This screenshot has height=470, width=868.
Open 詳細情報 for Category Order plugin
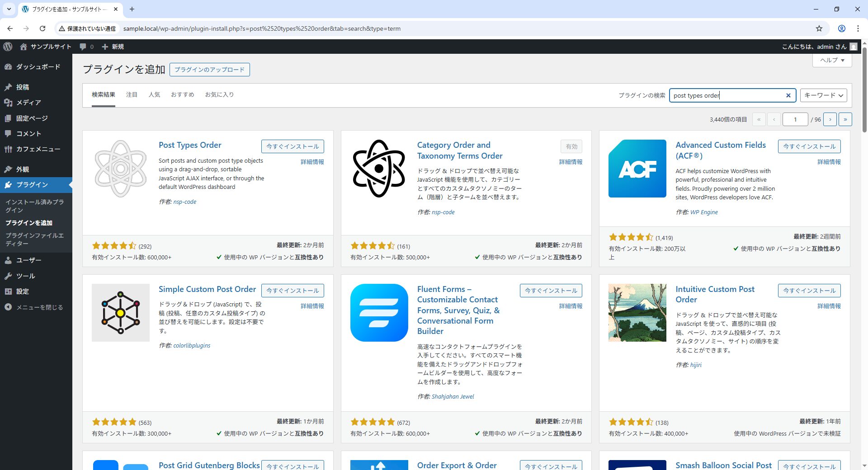(571, 162)
